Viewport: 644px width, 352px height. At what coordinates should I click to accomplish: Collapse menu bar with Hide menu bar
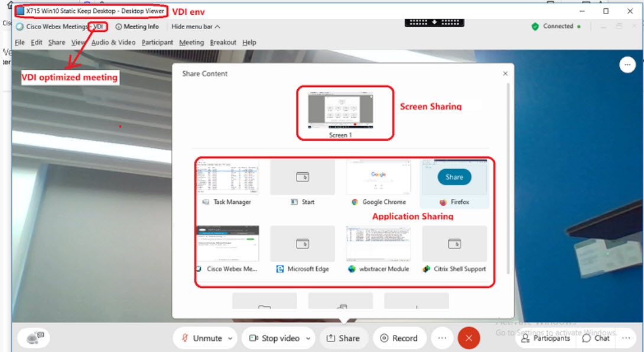point(196,26)
